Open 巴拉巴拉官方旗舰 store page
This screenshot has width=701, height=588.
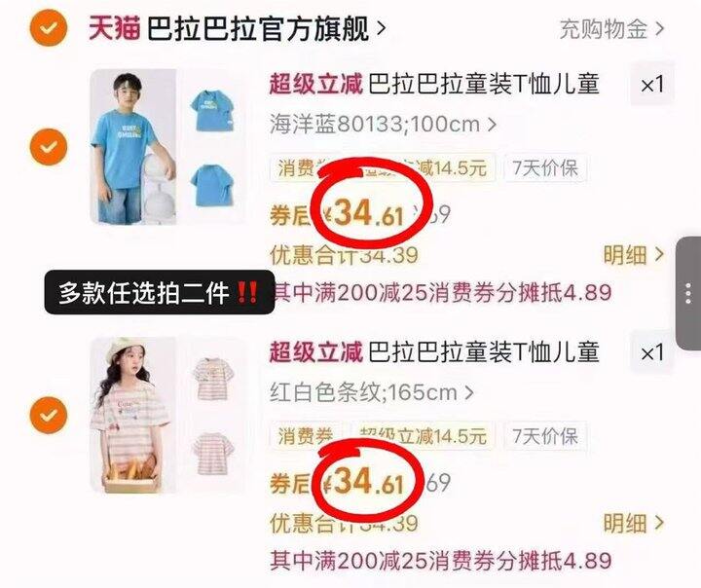tap(267, 28)
